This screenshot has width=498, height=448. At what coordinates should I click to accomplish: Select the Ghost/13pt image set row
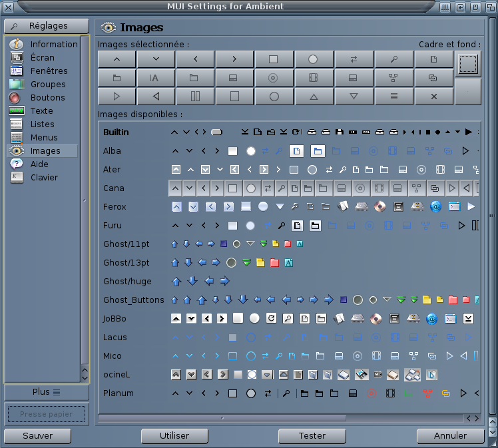290,263
